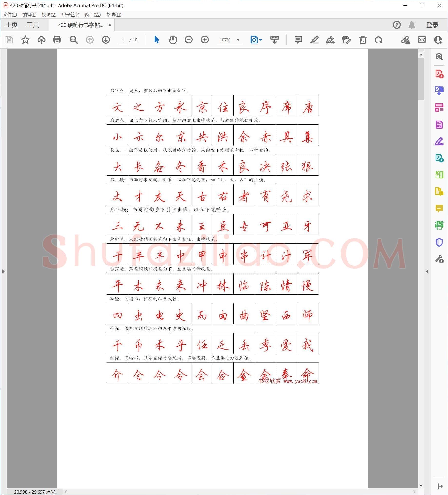
Task: Open the 视图(V) menu
Action: [49, 14]
